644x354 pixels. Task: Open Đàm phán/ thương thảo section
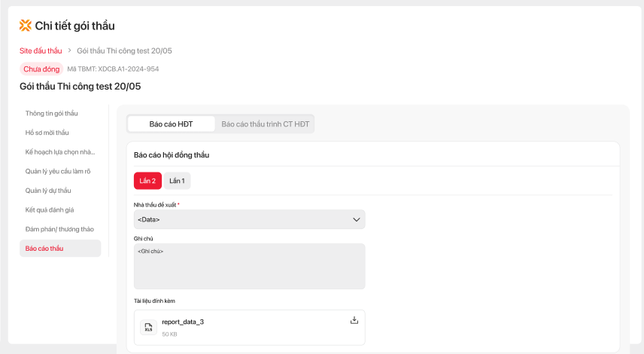click(59, 229)
